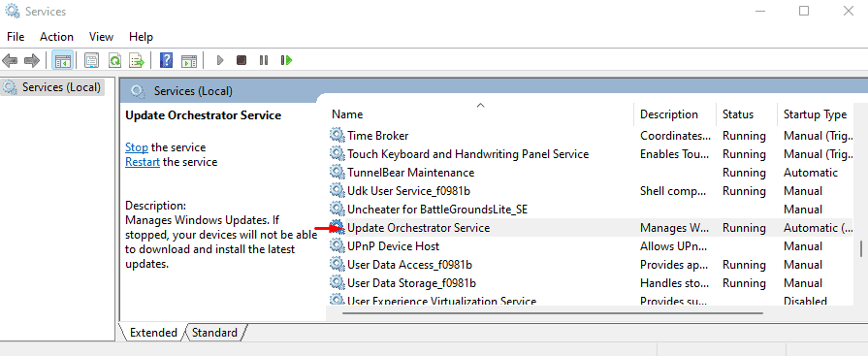Switch to the Standard tab
The image size is (868, 356).
pos(214,332)
